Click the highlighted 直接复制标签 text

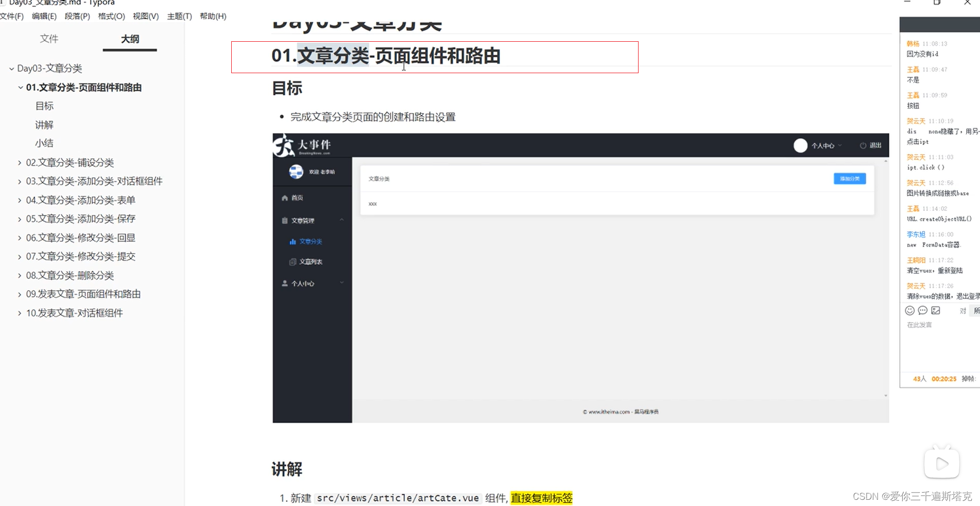(542, 498)
